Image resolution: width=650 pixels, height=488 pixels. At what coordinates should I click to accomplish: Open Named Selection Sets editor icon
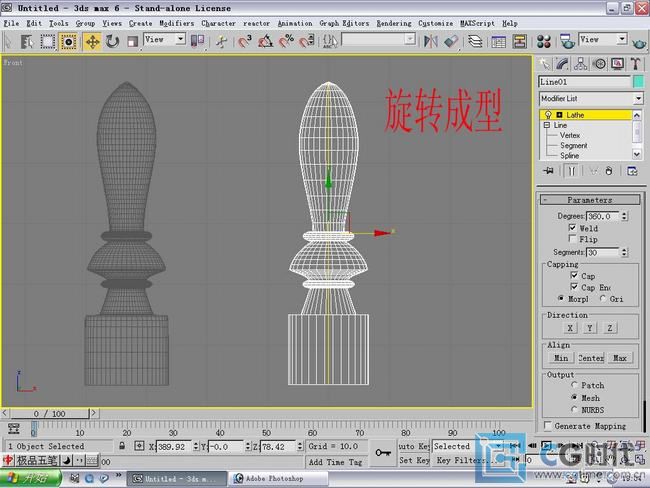330,41
